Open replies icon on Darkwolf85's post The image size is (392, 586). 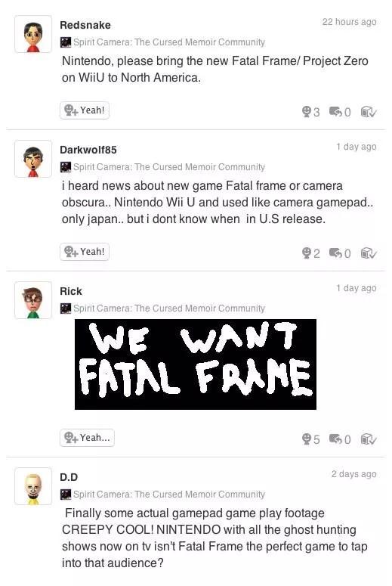(335, 253)
